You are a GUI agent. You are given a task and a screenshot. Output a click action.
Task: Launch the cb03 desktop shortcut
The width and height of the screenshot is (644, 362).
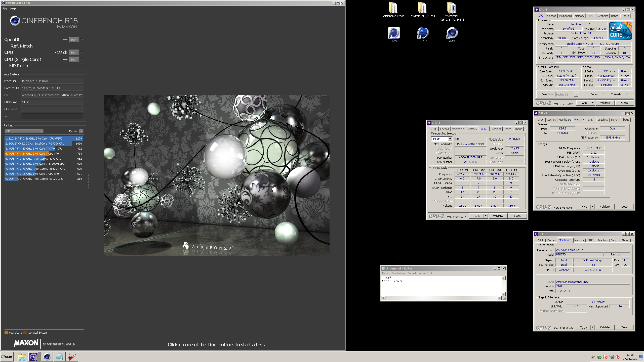(394, 35)
